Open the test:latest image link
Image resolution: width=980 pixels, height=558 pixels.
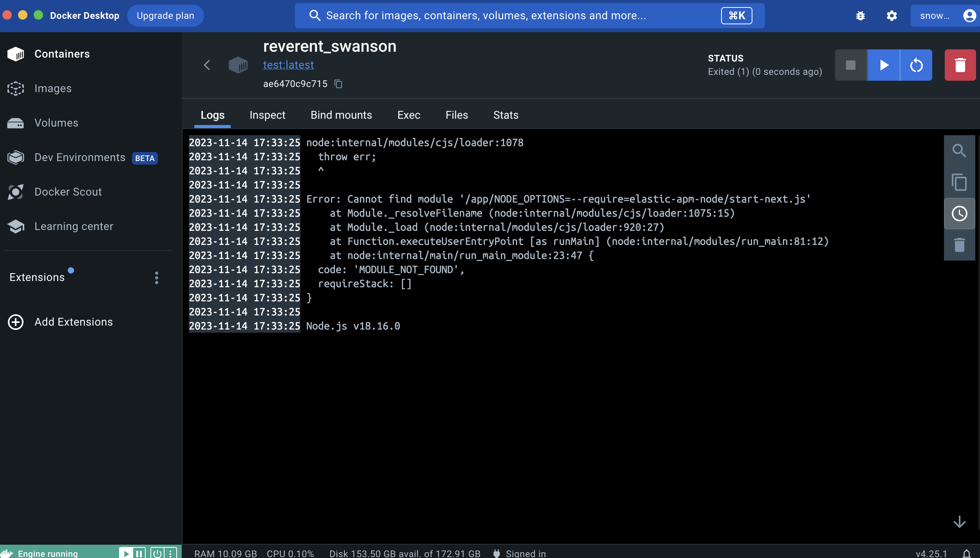coord(288,65)
